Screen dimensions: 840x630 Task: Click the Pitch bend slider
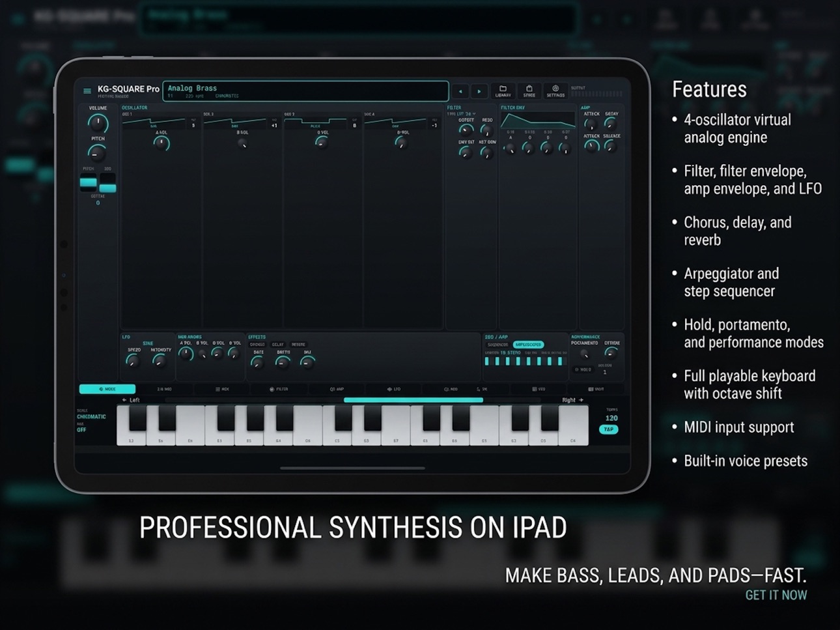point(88,182)
